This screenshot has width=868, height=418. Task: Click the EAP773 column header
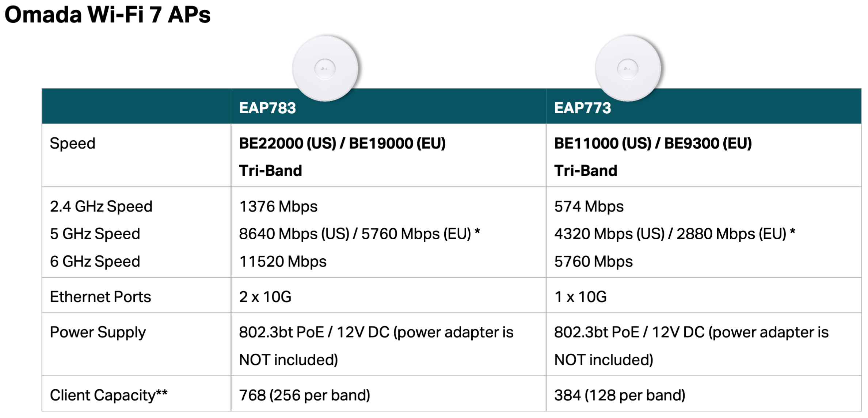tap(582, 108)
